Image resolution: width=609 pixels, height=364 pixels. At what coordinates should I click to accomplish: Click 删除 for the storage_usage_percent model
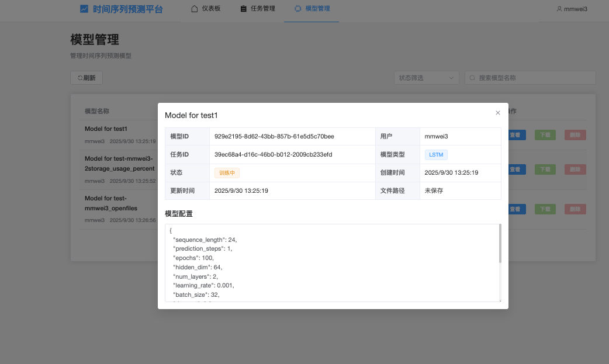575,169
